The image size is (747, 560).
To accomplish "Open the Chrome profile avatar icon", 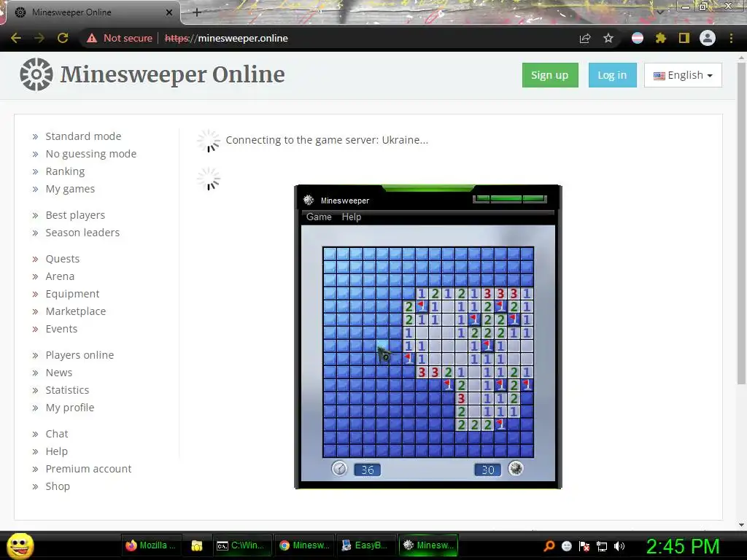I will click(x=708, y=38).
